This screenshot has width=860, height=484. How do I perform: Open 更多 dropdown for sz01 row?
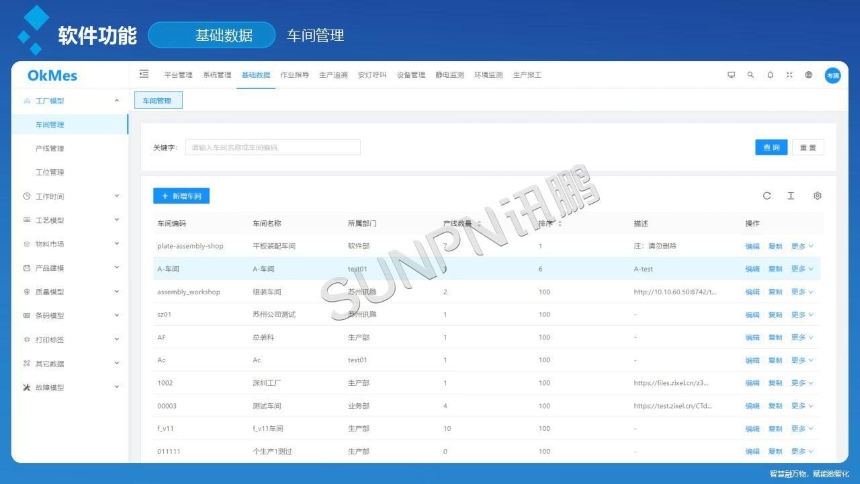802,315
